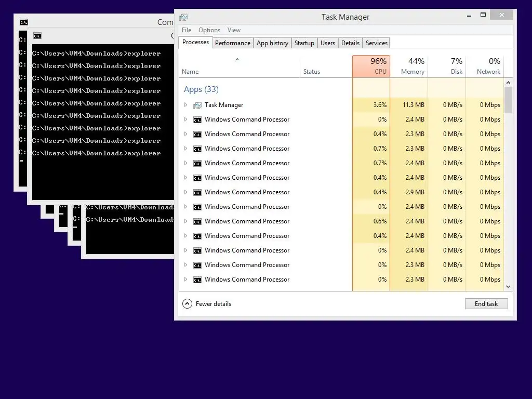Open the Details tab

(x=350, y=43)
